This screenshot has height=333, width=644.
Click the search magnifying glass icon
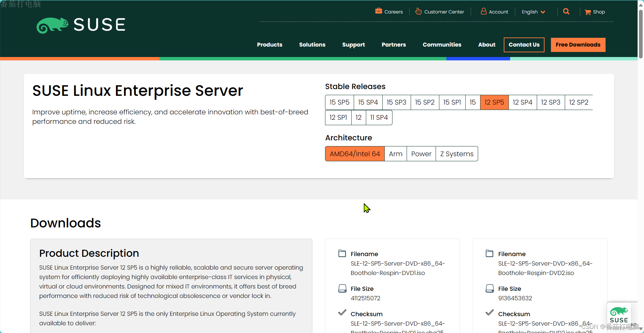566,11
